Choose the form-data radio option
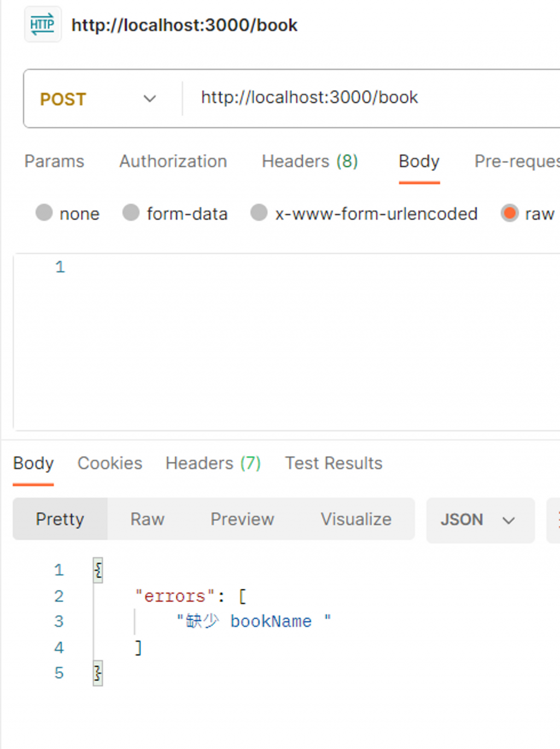560x749 pixels. pyautogui.click(x=131, y=213)
